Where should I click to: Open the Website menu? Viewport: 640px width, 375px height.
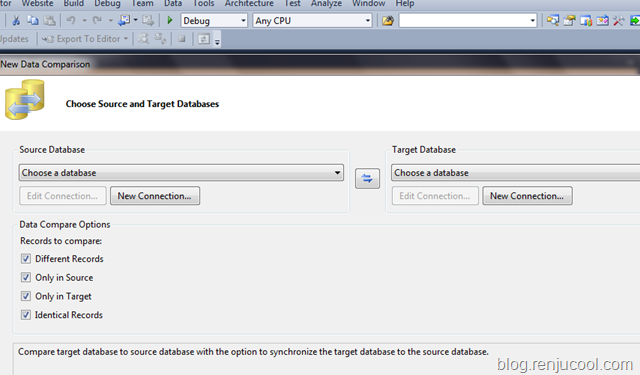37,4
